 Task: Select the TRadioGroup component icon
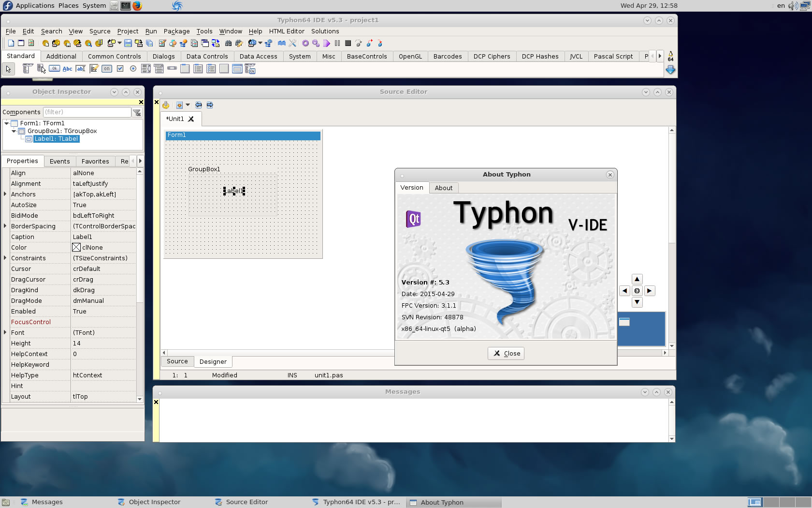click(198, 69)
